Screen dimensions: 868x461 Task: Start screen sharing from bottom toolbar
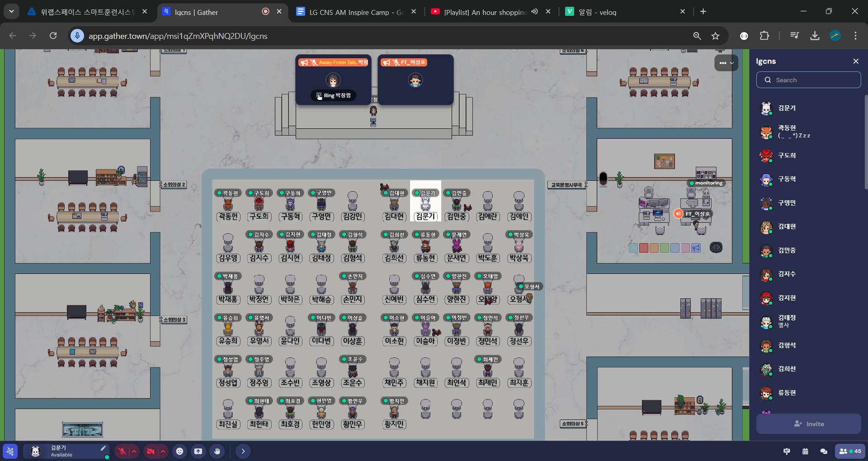198,451
